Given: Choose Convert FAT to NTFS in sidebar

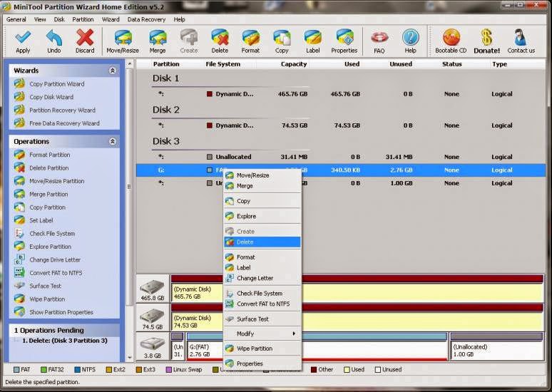Looking at the screenshot, I should click(x=56, y=273).
